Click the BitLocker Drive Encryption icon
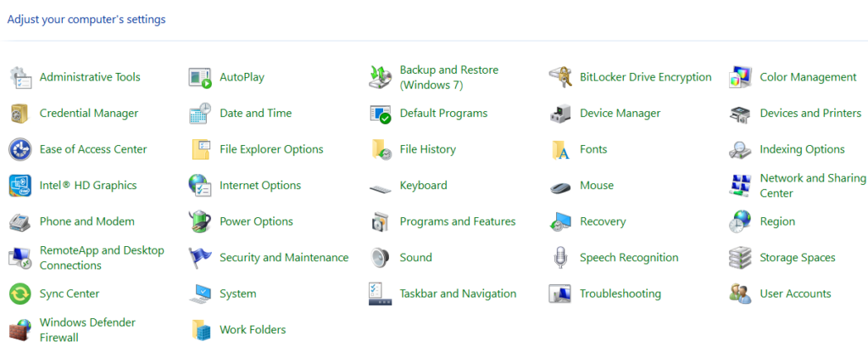The image size is (868, 353). 560,77
